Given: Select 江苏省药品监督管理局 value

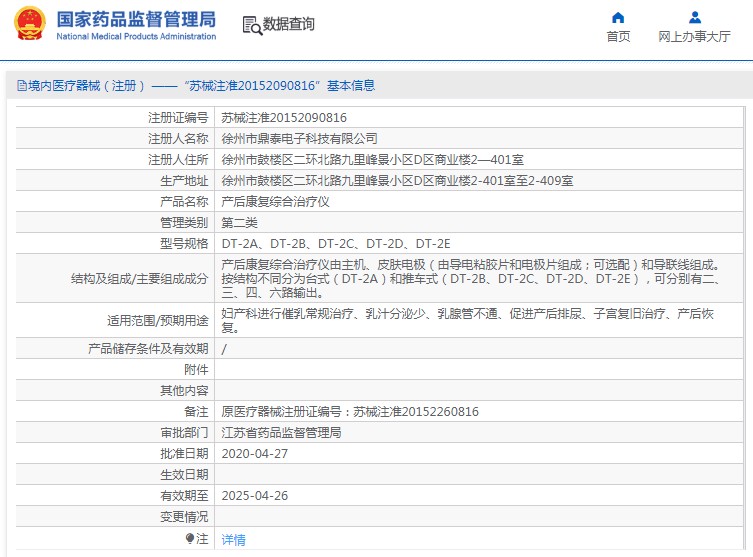Looking at the screenshot, I should click(281, 433).
